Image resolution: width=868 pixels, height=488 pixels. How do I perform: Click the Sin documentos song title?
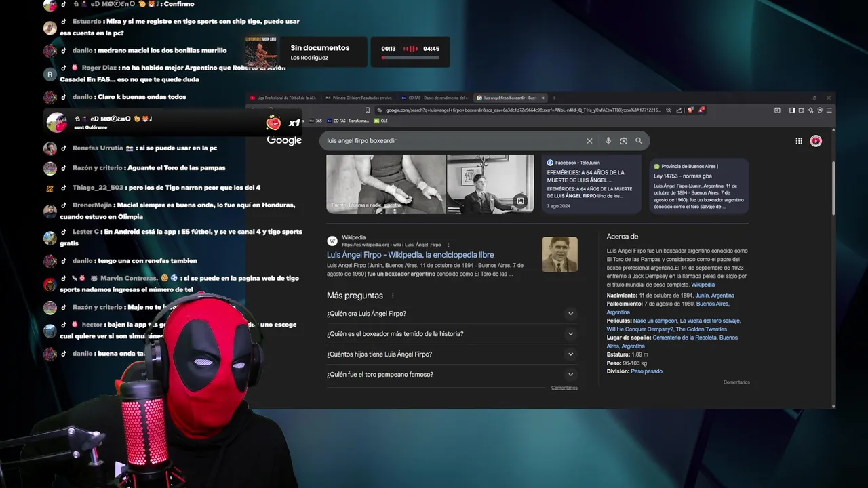pos(320,48)
